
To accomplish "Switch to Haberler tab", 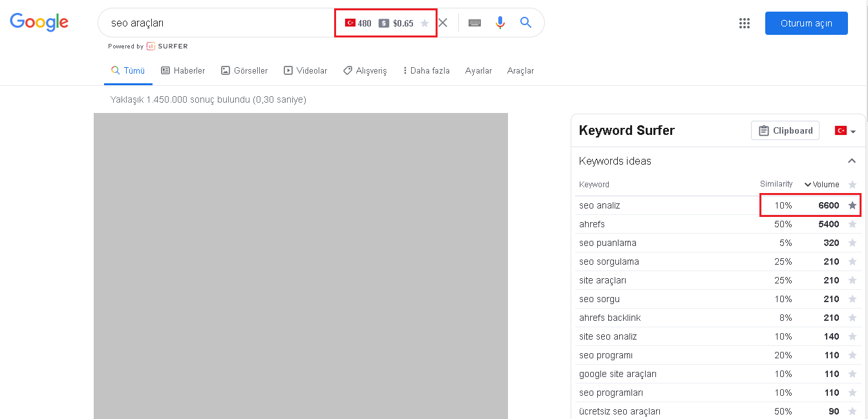I will [183, 70].
